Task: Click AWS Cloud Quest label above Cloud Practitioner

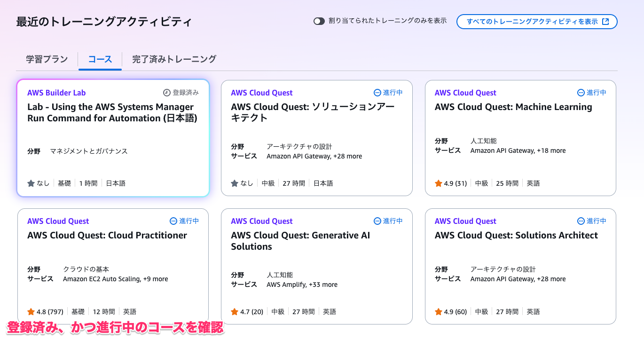Action: (x=58, y=221)
